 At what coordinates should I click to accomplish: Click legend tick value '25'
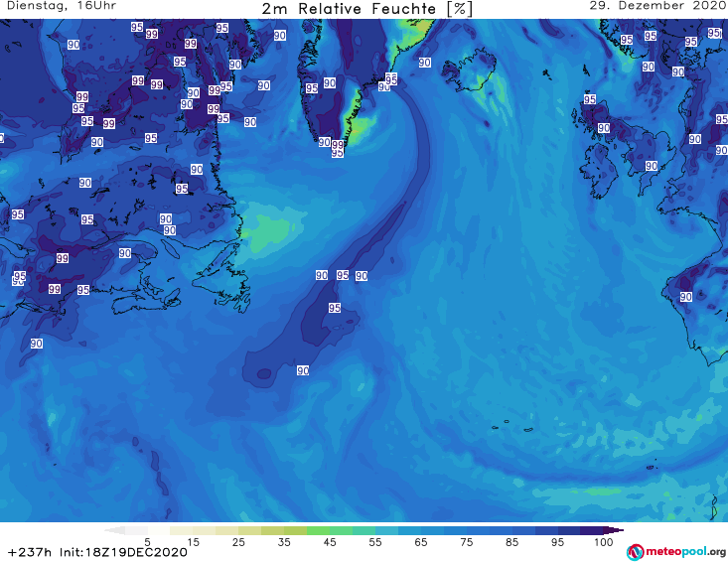pos(238,542)
